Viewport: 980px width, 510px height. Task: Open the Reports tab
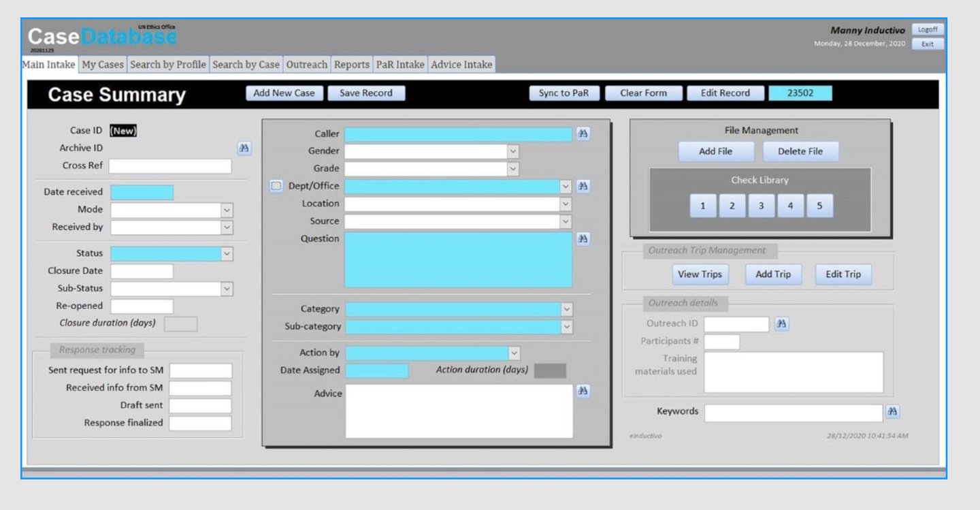click(352, 65)
